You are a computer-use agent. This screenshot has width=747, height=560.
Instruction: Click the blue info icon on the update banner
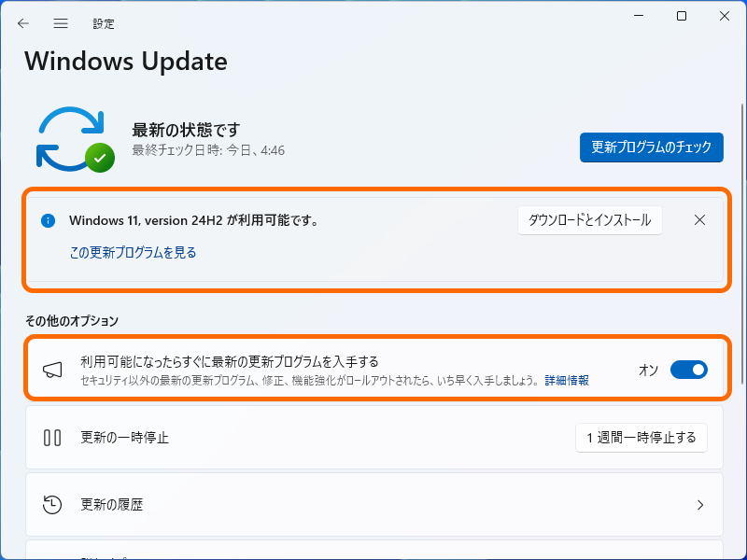click(48, 220)
